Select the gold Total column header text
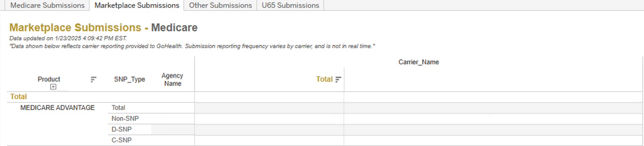The image size is (644, 146). (324, 79)
